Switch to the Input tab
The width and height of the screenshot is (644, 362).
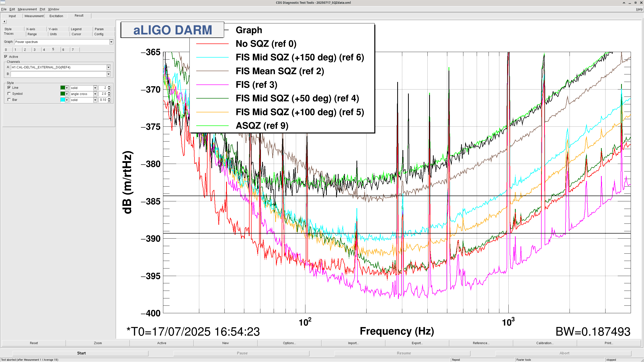coord(12,16)
